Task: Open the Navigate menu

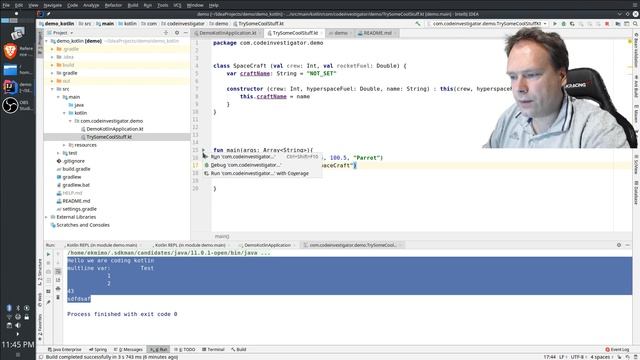Action: point(53,5)
